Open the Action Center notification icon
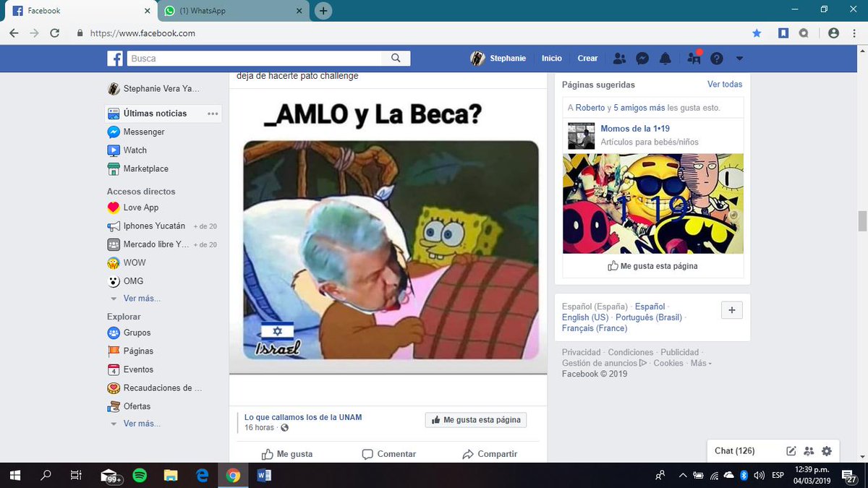This screenshot has height=488, width=868. [848, 476]
